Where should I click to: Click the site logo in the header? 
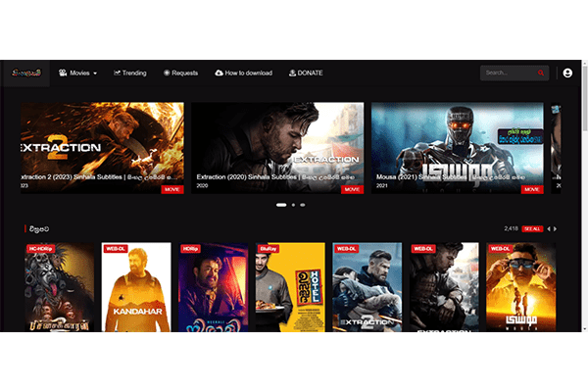pos(25,73)
